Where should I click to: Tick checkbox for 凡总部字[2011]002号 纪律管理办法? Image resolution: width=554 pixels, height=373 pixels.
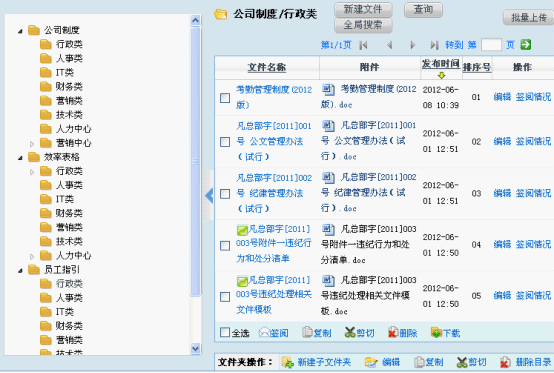(225, 194)
